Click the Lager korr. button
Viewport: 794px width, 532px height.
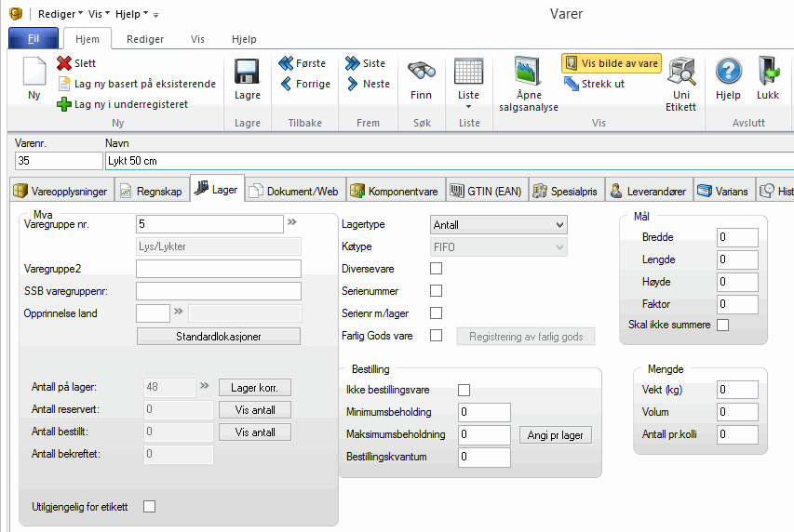pyautogui.click(x=255, y=387)
